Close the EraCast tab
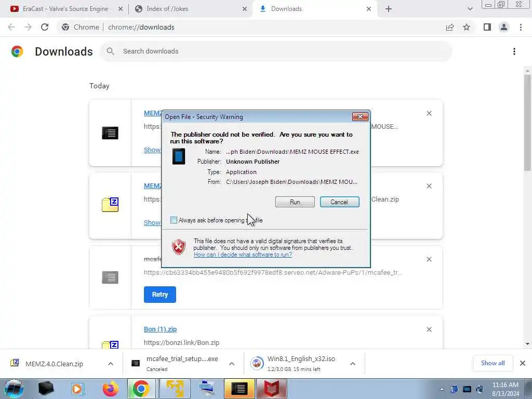 (121, 9)
